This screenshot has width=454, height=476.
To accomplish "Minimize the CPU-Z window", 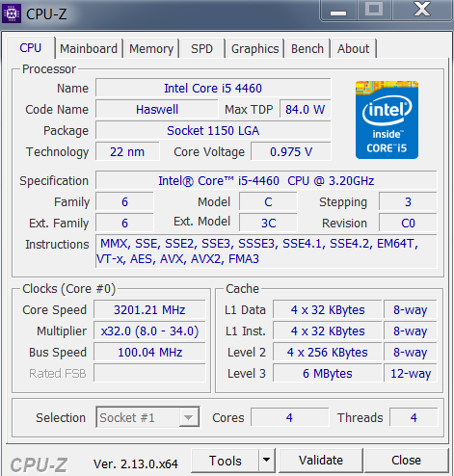I will click(338, 11).
